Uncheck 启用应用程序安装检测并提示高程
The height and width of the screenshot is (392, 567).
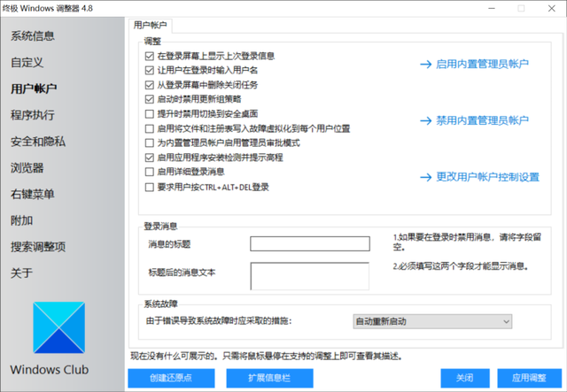click(x=150, y=158)
